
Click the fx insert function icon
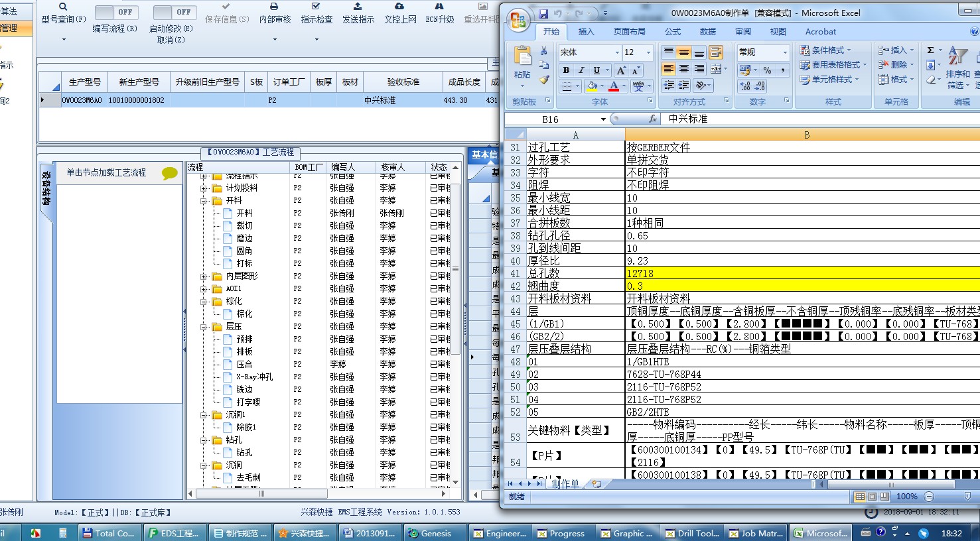click(654, 119)
